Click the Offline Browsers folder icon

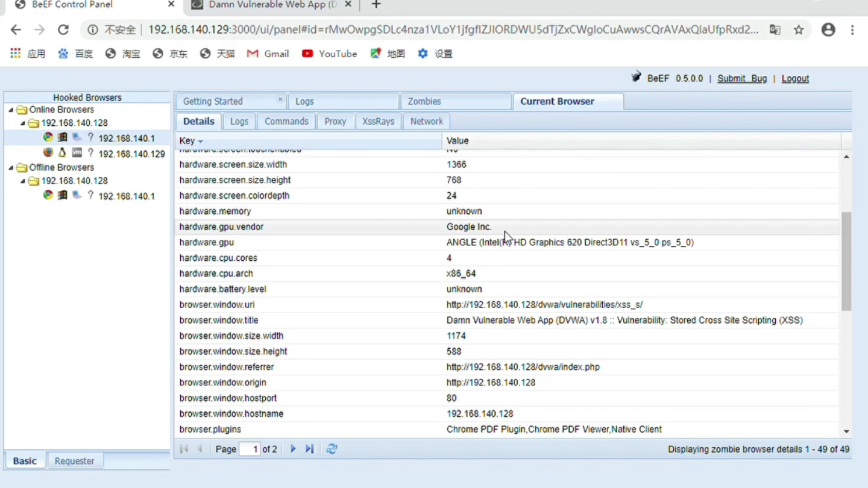coord(22,167)
